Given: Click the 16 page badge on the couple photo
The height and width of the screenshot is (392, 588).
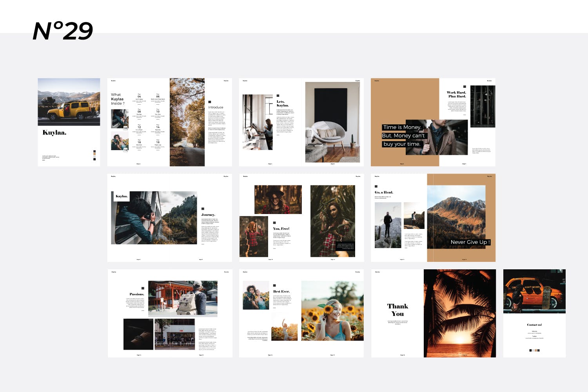Looking at the screenshot, I should click(x=125, y=150).
